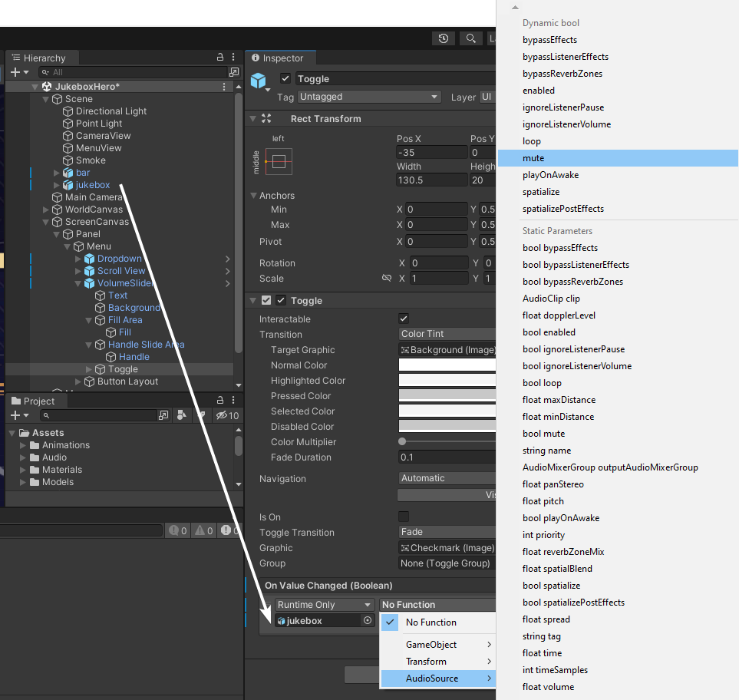This screenshot has height=700, width=739.
Task: Open Rect Transform anchor presets box
Action: (279, 162)
